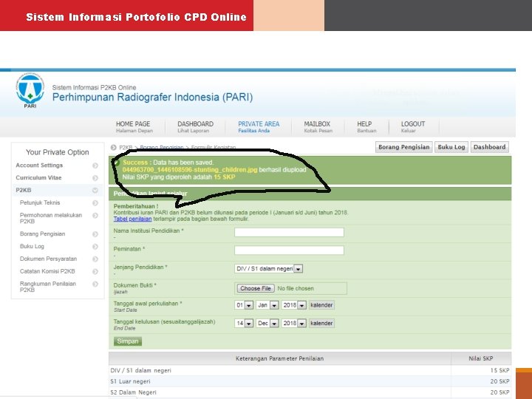Click the Buku Log button at top right

pos(451,147)
